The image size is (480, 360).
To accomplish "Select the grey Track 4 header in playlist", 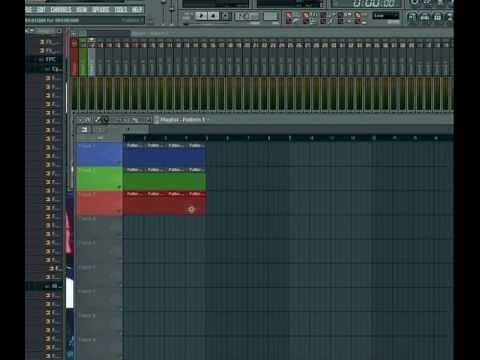I will pyautogui.click(x=100, y=228).
